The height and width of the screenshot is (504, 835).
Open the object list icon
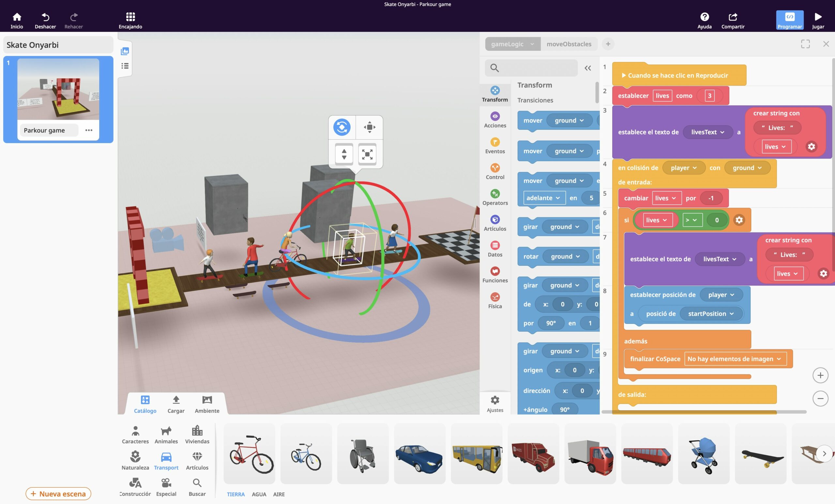tap(125, 66)
